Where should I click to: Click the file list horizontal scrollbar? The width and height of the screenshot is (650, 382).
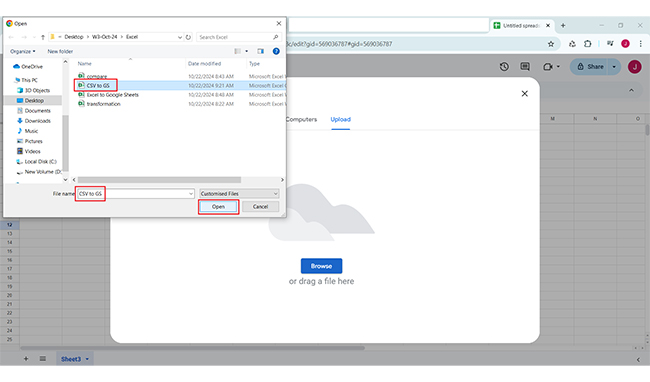(159, 180)
